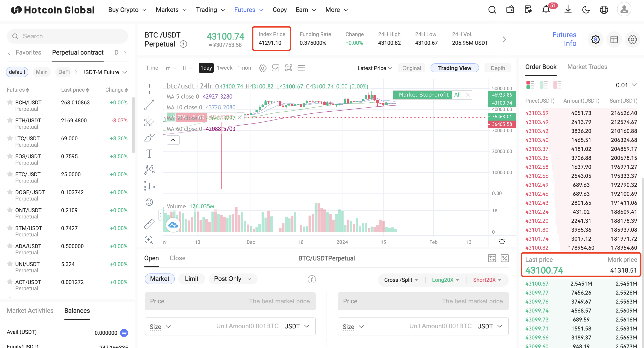The height and width of the screenshot is (348, 644).
Task: Show sell-only order book view
Action: tap(557, 85)
